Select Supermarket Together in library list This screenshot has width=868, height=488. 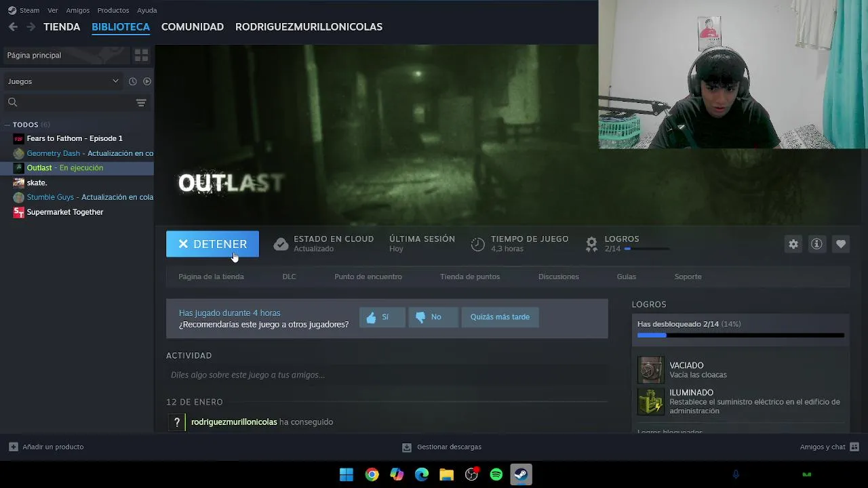pyautogui.click(x=65, y=212)
